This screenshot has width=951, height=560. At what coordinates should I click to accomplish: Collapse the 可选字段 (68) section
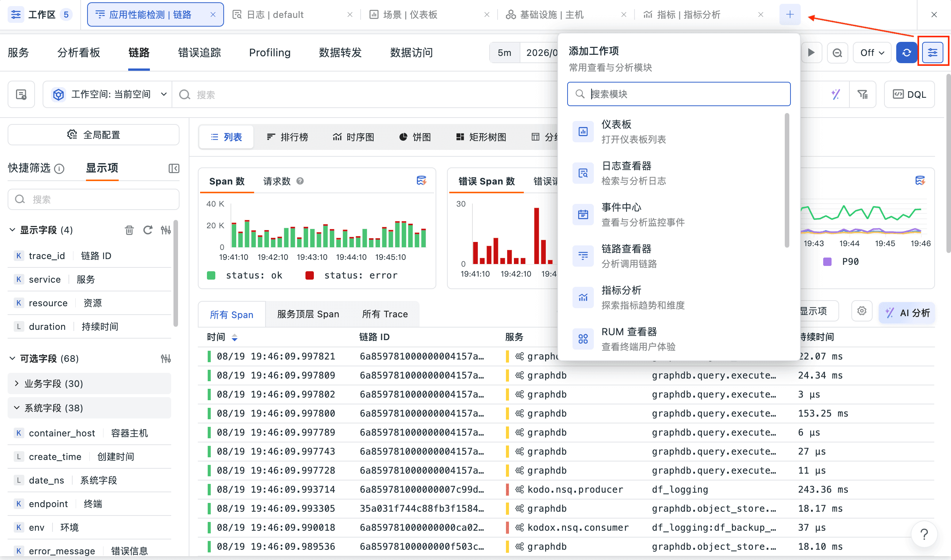tap(13, 358)
